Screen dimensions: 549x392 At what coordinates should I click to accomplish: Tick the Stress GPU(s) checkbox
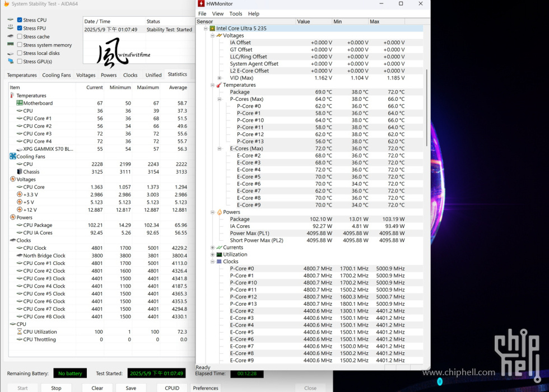tap(20, 61)
